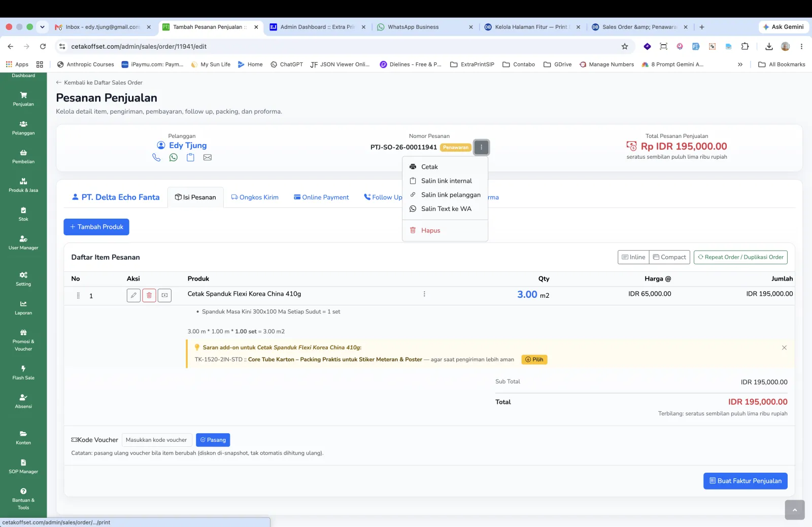Viewport: 812px width, 527px height.
Task: Open Flash Sale in the sidebar
Action: tap(23, 373)
